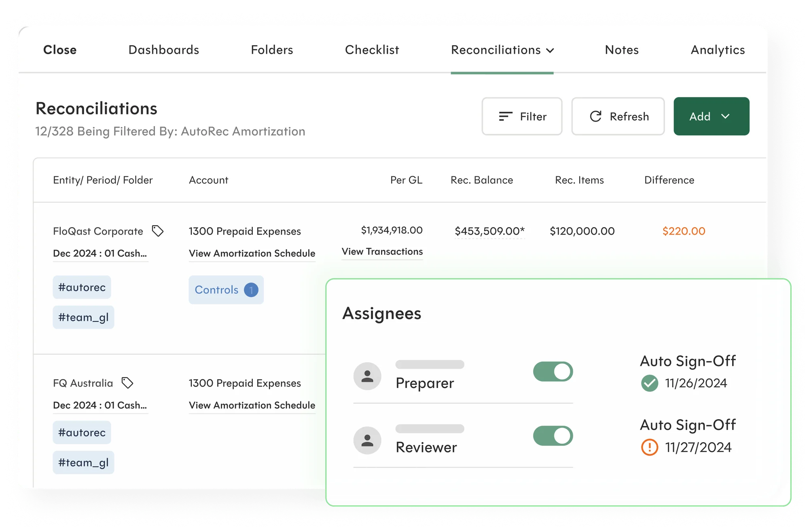Click orange warning icon next to 11/27/2024
The width and height of the screenshot is (809, 532).
650,448
